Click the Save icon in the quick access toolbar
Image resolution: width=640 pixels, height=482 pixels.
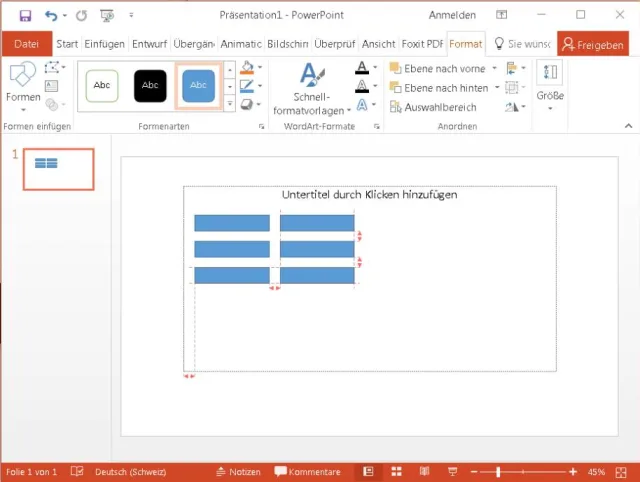coord(25,16)
